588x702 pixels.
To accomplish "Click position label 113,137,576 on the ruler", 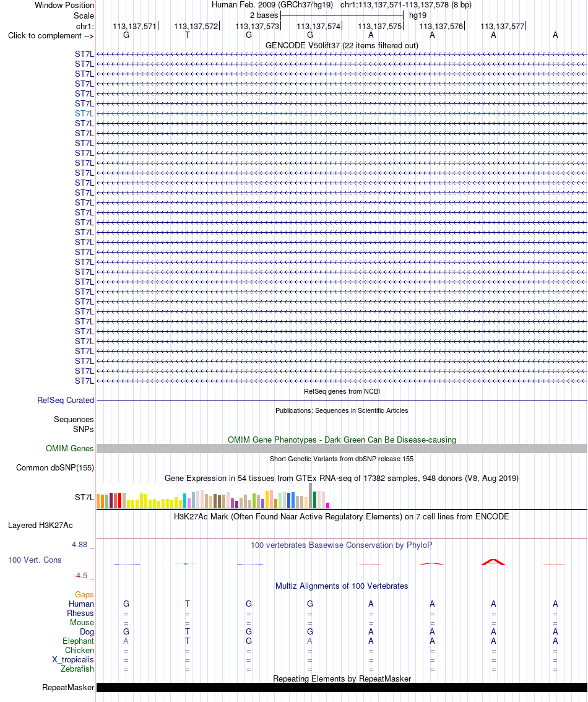I will pos(441,27).
